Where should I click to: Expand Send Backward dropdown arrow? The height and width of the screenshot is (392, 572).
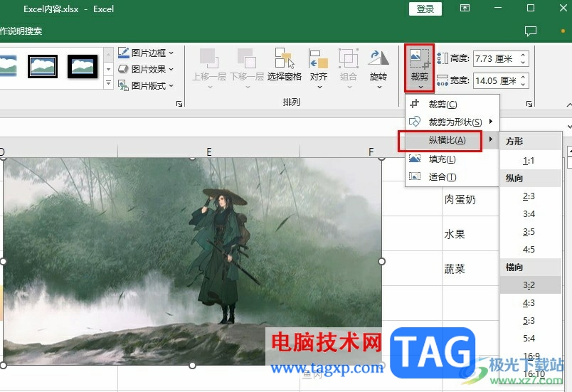click(248, 88)
